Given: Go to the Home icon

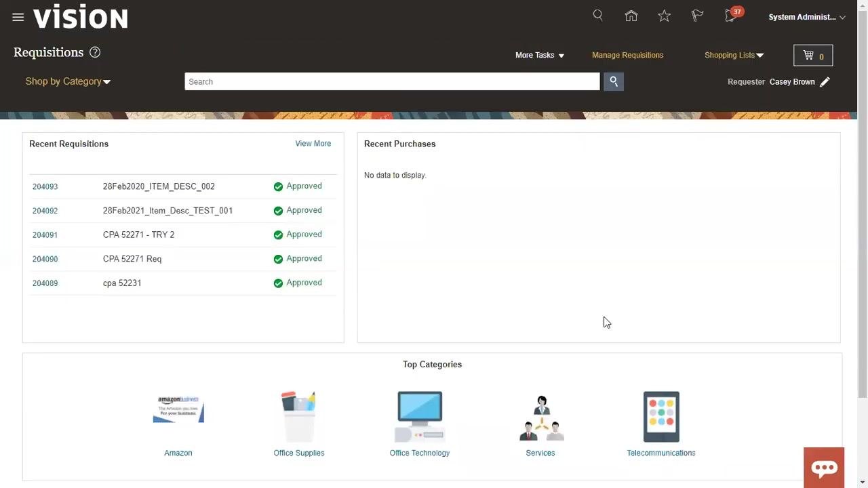Looking at the screenshot, I should tap(631, 16).
